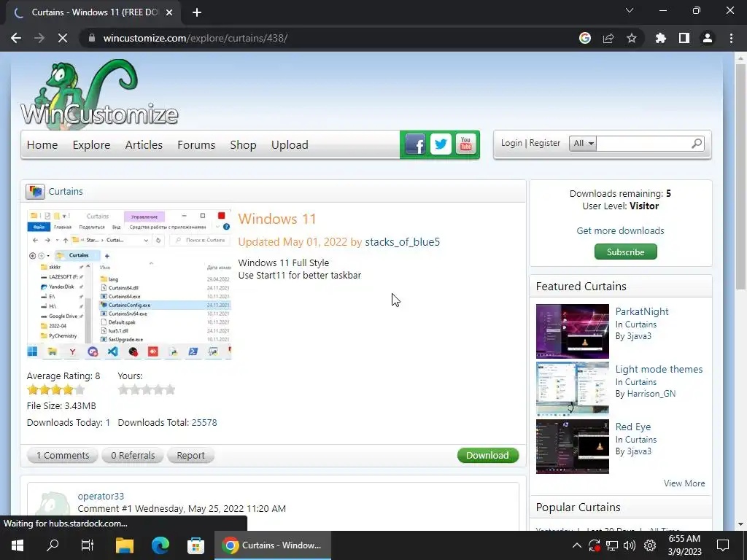Open the Explore menu
The image size is (747, 560).
tap(91, 145)
